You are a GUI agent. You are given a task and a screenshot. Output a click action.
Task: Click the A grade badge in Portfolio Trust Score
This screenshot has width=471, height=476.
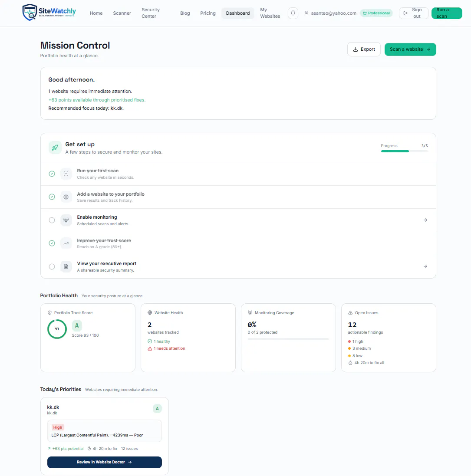point(77,325)
